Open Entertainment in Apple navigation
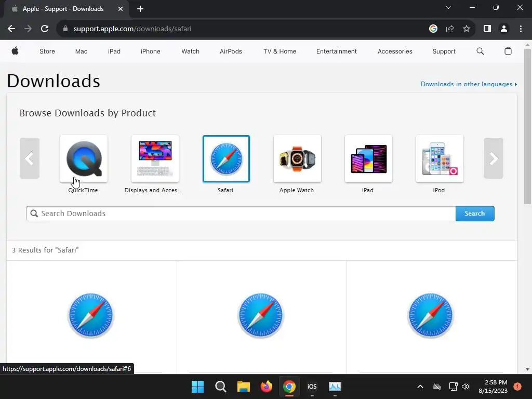532x399 pixels. point(336,51)
